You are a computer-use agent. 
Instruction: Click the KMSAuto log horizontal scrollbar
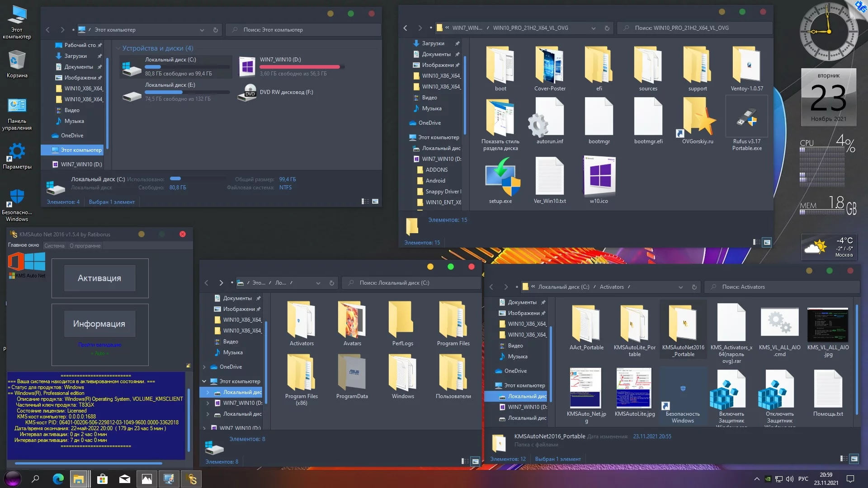click(x=89, y=463)
